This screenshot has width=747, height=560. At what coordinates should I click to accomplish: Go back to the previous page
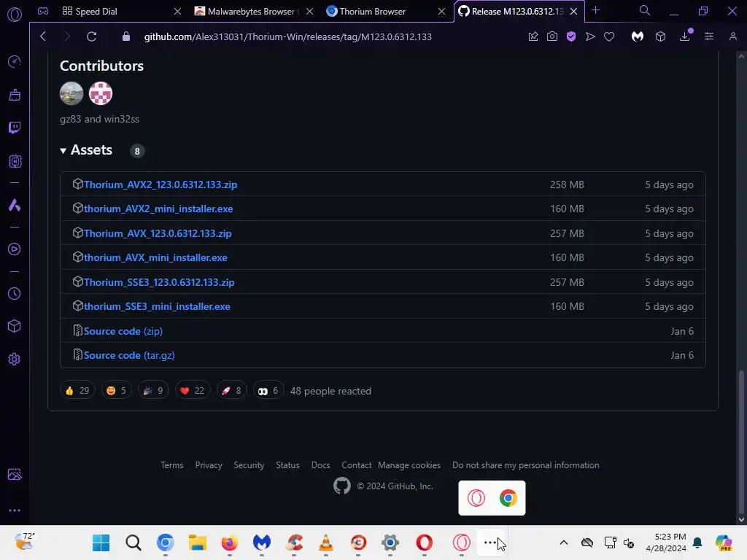coord(43,36)
